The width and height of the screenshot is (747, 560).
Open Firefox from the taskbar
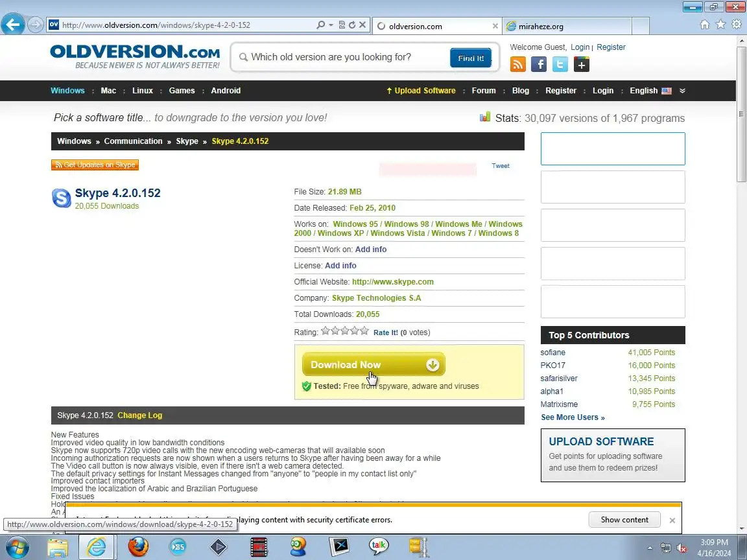[x=138, y=546]
